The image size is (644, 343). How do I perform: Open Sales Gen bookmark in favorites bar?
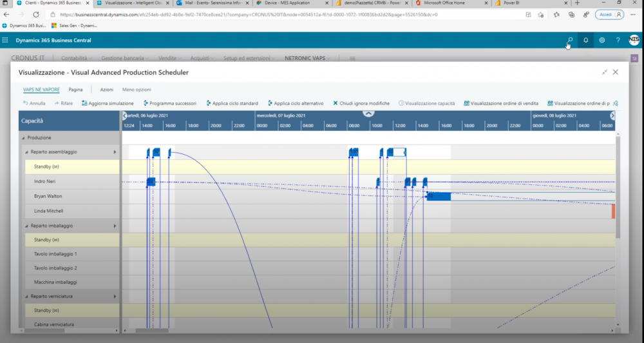point(74,26)
